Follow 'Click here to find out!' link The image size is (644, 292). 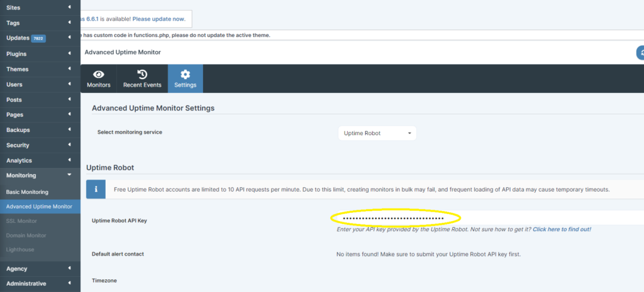[562, 229]
